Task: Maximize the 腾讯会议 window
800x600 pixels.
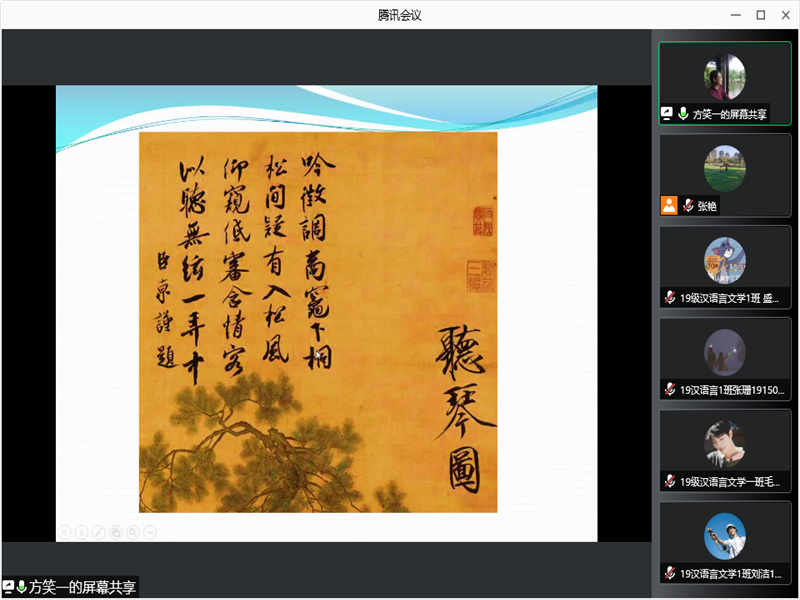Action: (761, 15)
